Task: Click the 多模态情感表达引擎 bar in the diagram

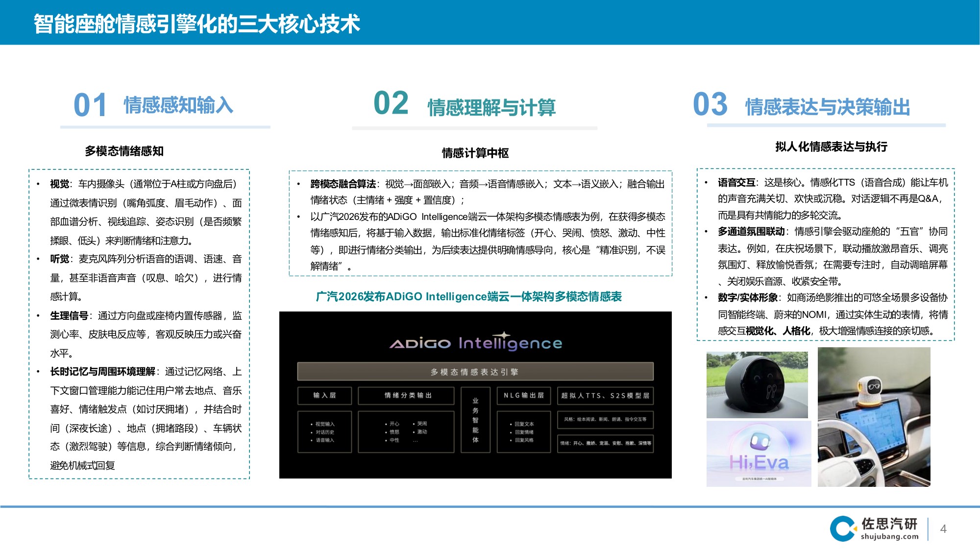Action: pos(475,372)
